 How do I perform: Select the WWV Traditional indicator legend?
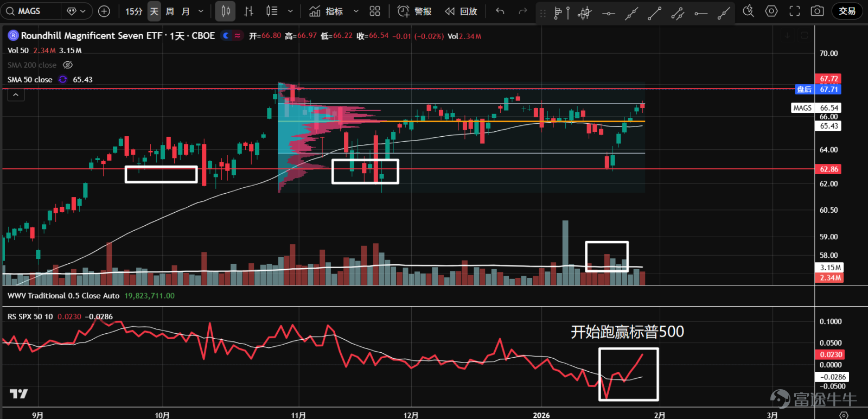tap(63, 296)
